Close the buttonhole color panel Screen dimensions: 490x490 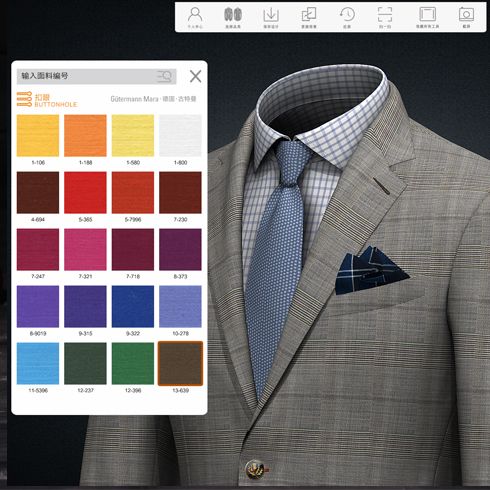pos(196,76)
